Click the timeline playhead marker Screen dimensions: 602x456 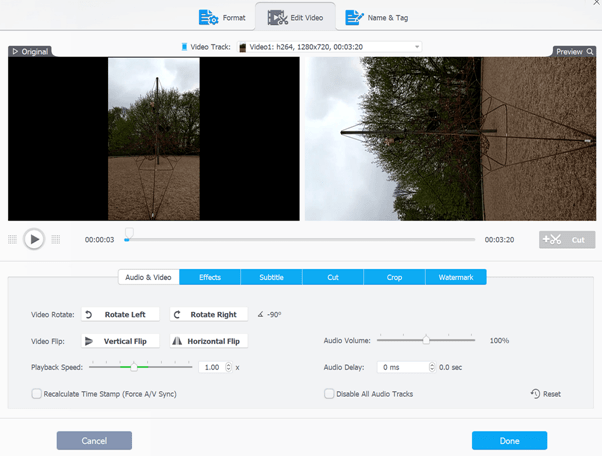click(129, 233)
